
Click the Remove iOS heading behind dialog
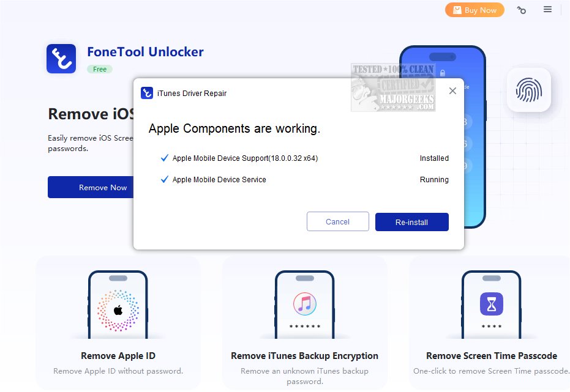(x=91, y=114)
